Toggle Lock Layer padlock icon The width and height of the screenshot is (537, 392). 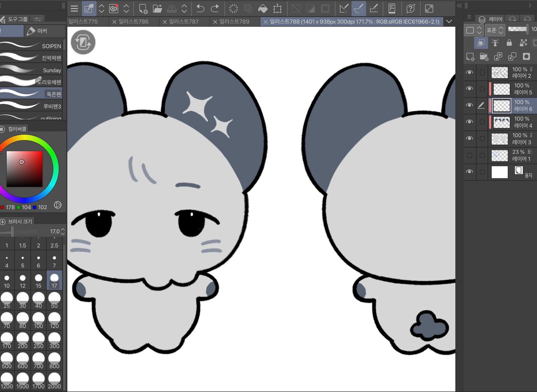coord(509,43)
